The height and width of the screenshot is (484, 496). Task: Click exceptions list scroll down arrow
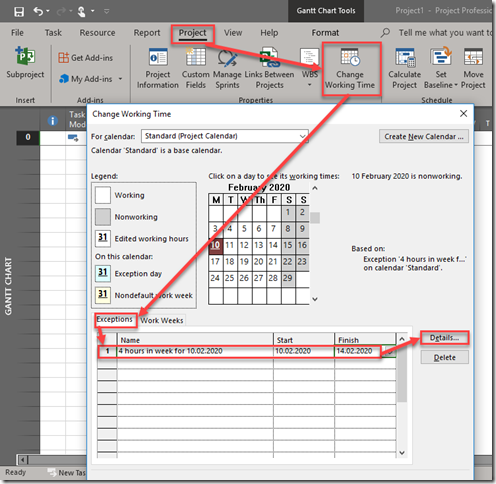click(402, 452)
